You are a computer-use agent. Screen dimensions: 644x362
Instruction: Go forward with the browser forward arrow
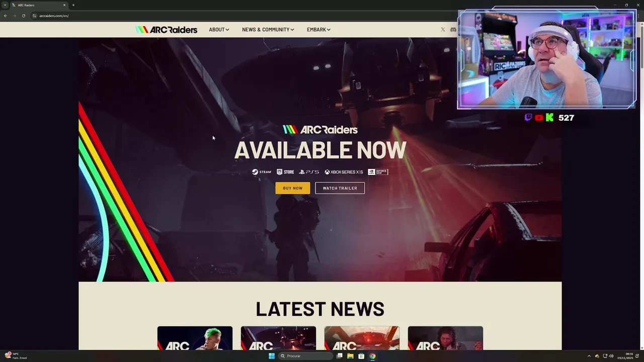[x=15, y=16]
